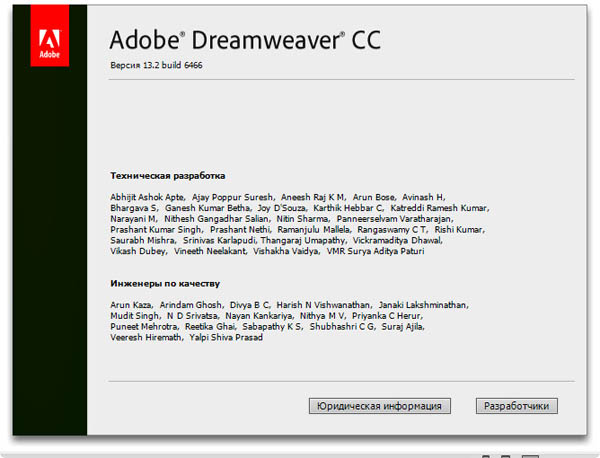
Task: Click the name Katreddi Ramesh Kumar
Action: click(440, 208)
